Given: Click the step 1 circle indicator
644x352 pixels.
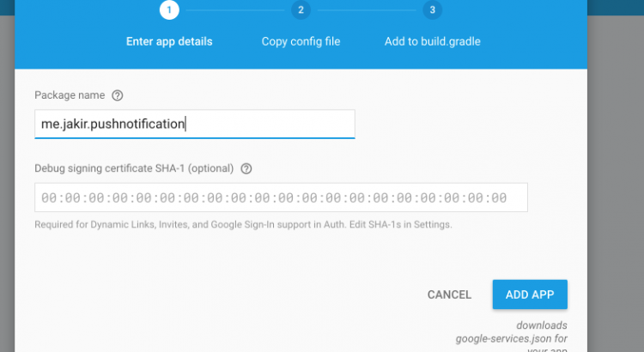Looking at the screenshot, I should click(x=169, y=10).
